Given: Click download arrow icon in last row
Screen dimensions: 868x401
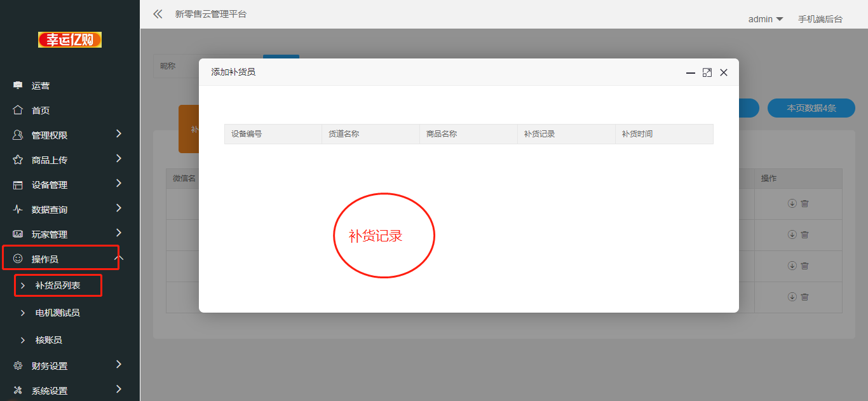Looking at the screenshot, I should (792, 297).
